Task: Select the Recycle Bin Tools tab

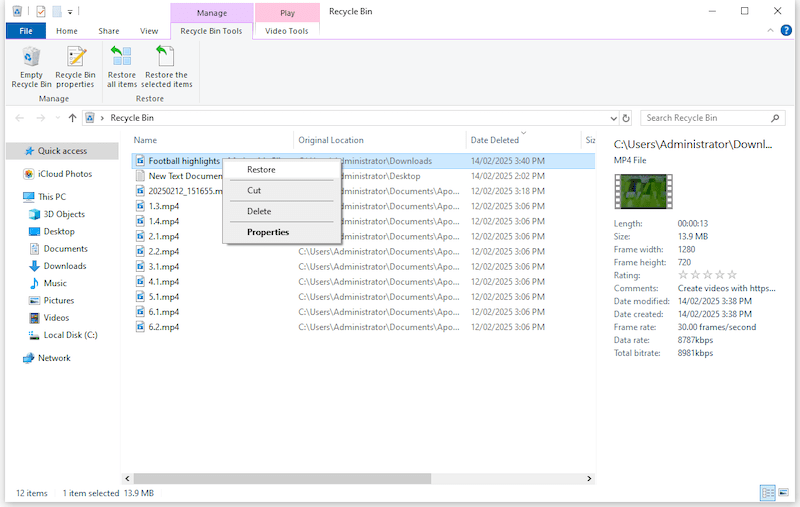Action: coord(211,31)
